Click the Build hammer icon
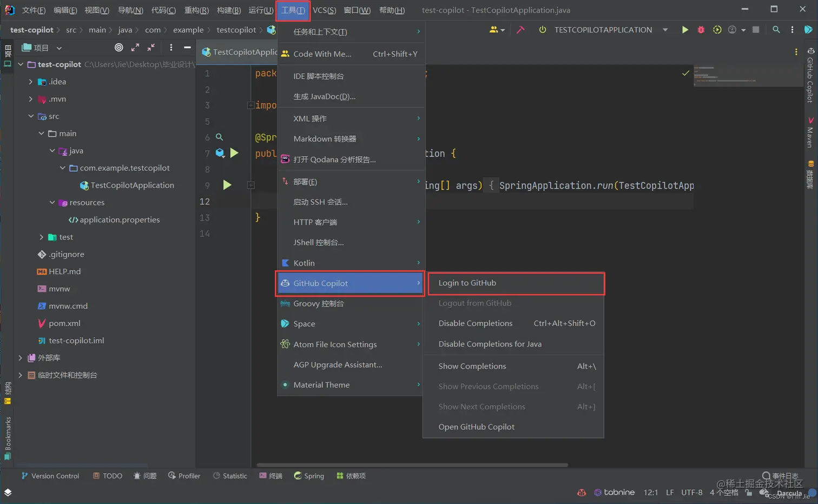Screen dimensions: 818x504 [520, 30]
